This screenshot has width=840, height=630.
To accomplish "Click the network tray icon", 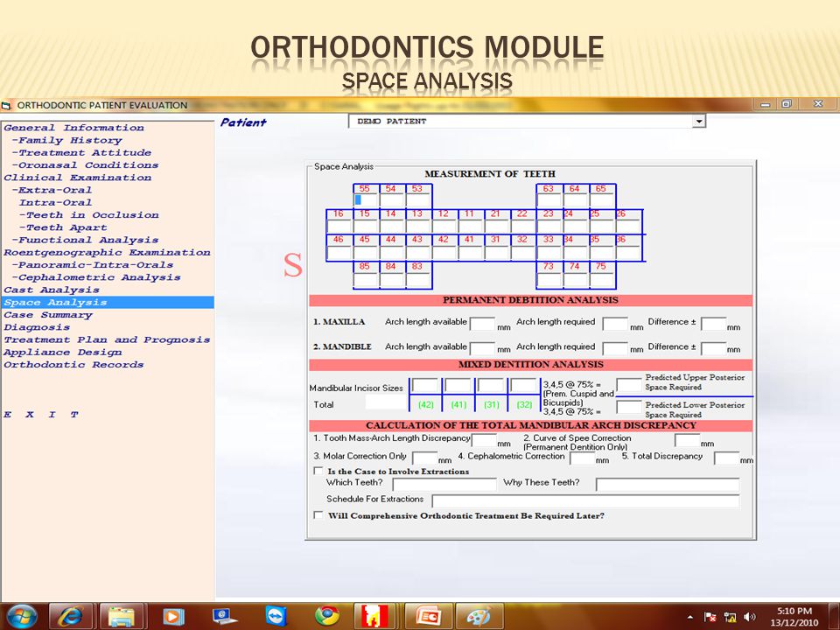I will coord(730,617).
